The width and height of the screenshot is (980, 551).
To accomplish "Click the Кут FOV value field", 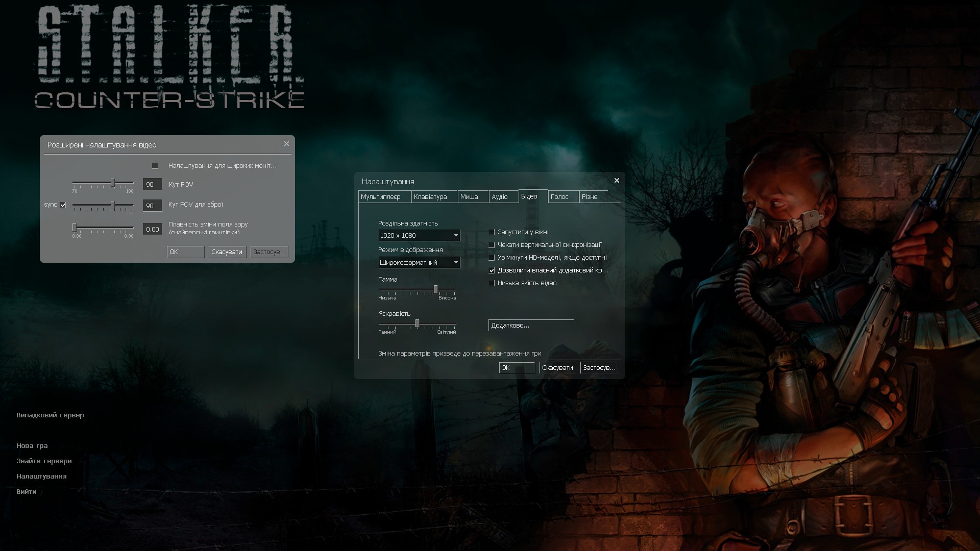I will coord(152,185).
